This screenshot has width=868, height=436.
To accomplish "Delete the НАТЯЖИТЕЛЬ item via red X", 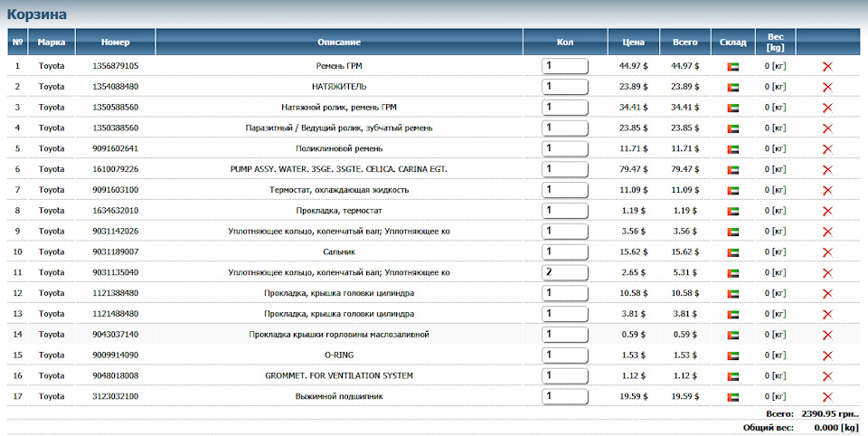I will tap(827, 87).
